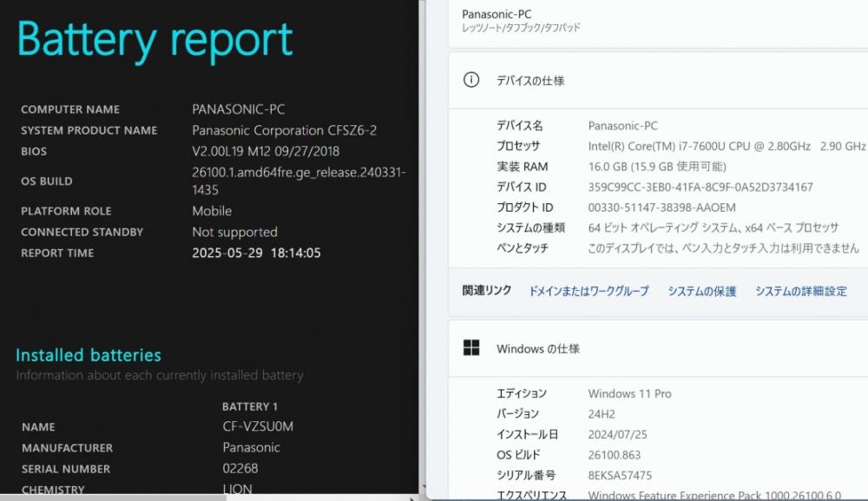
Task: Collapse the Windows の仕様 section header
Action: tap(658, 349)
